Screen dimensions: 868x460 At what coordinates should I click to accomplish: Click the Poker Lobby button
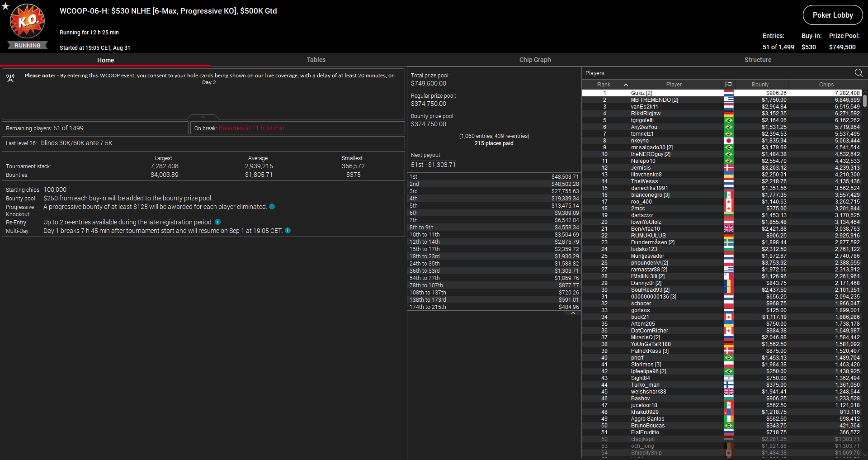pyautogui.click(x=832, y=15)
